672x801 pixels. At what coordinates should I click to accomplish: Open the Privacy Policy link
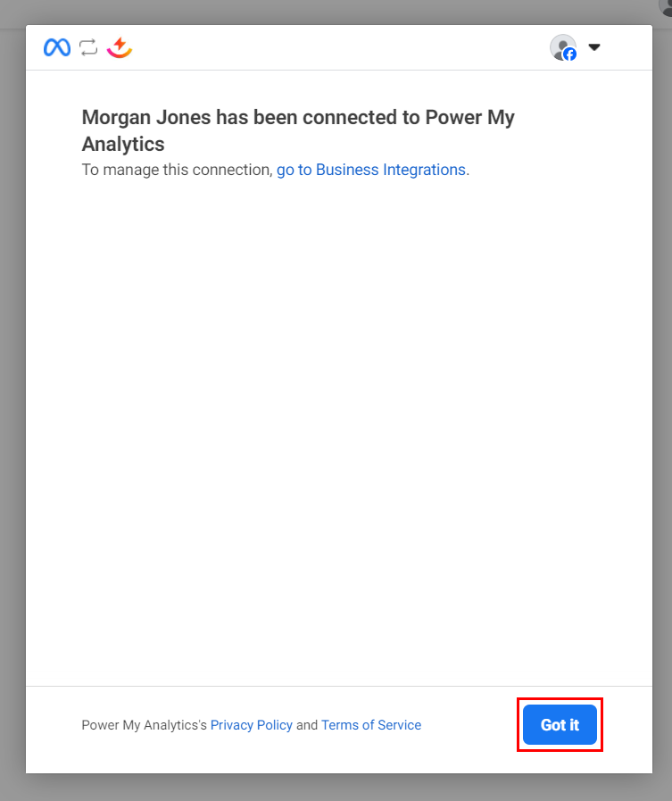[252, 725]
